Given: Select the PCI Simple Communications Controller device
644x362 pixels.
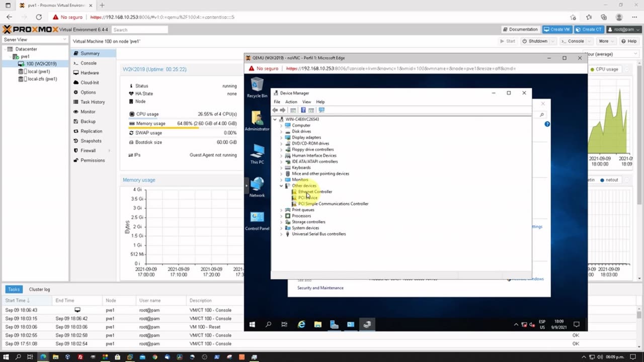Looking at the screenshot, I should click(333, 204).
